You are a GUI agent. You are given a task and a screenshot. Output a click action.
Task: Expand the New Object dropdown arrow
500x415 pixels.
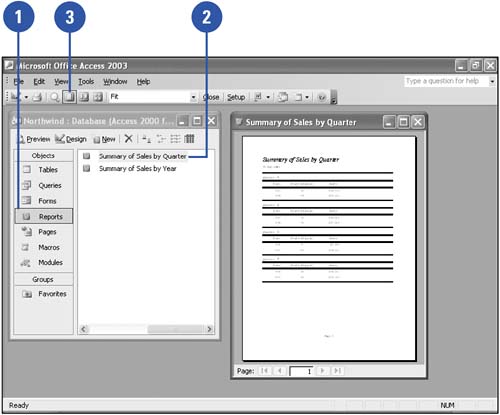(x=307, y=97)
